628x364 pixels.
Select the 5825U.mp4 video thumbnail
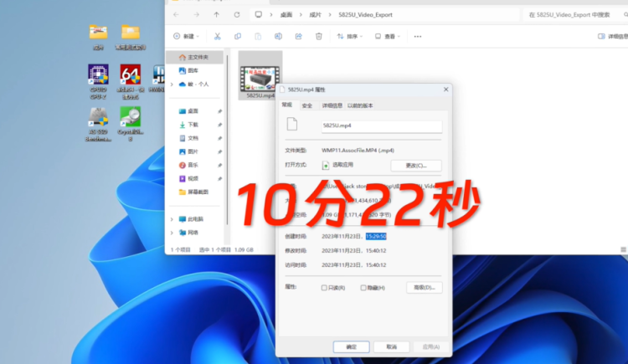pyautogui.click(x=260, y=75)
